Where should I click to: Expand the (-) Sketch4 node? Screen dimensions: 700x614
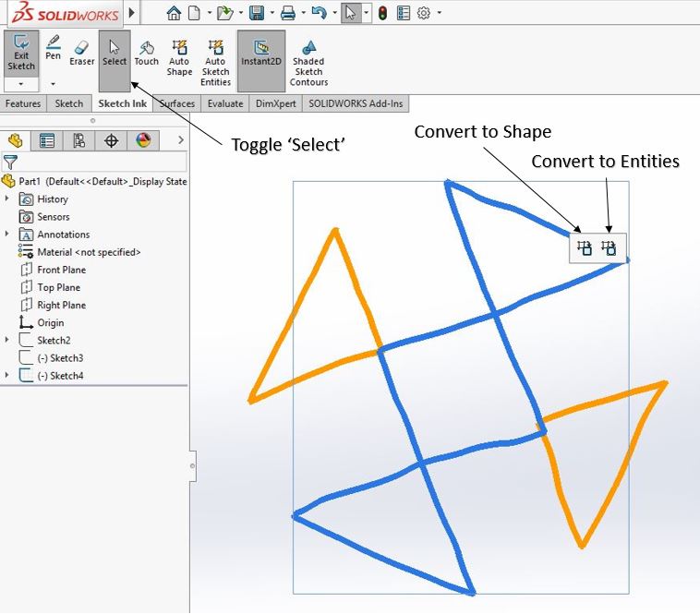coord(6,375)
